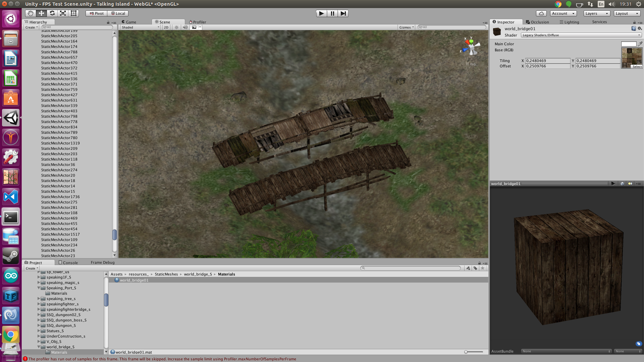Viewport: 644px width, 362px height.
Task: Switch to the Occlusion tab
Action: [x=537, y=22]
